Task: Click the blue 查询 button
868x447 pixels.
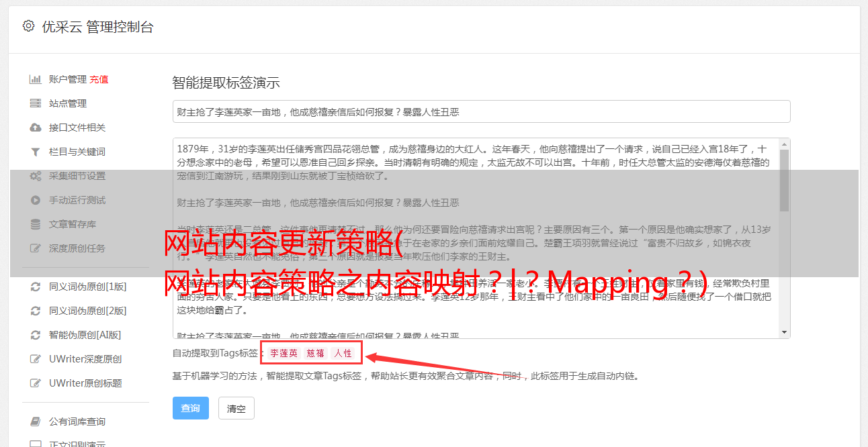Action: pos(191,408)
